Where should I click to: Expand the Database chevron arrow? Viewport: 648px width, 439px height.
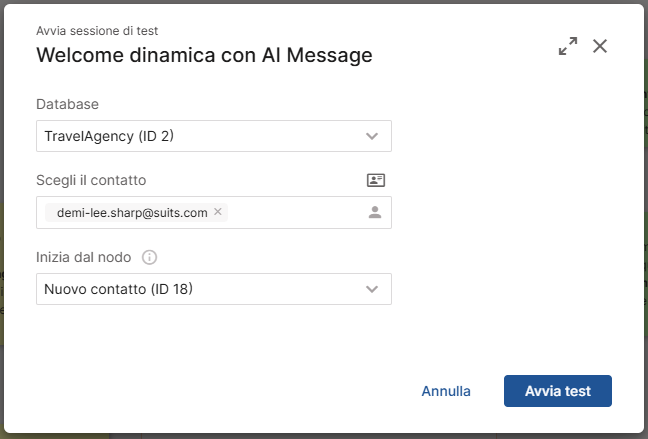coord(372,136)
